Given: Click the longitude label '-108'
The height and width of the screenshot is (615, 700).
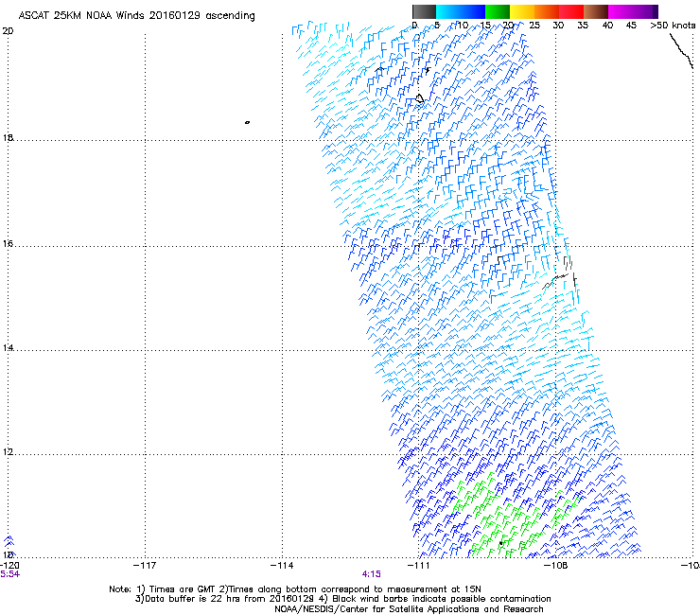Looking at the screenshot, I should (x=555, y=566).
